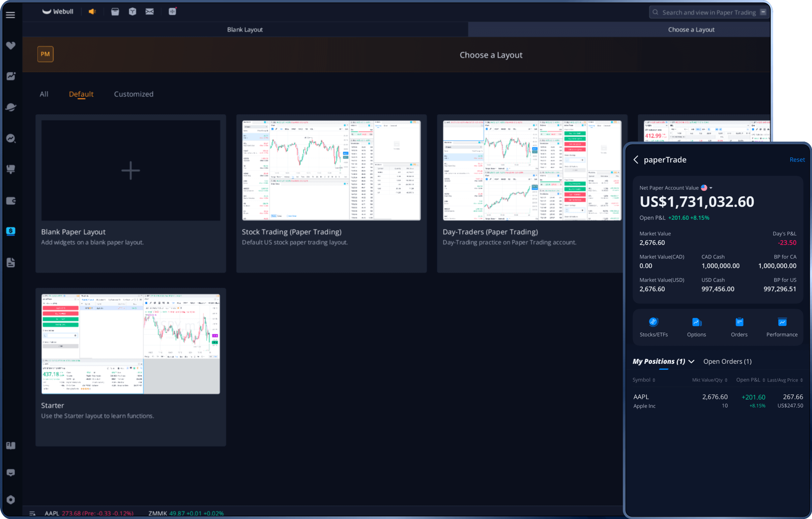Open the mail envelope icon
Image resolution: width=812 pixels, height=519 pixels.
149,12
